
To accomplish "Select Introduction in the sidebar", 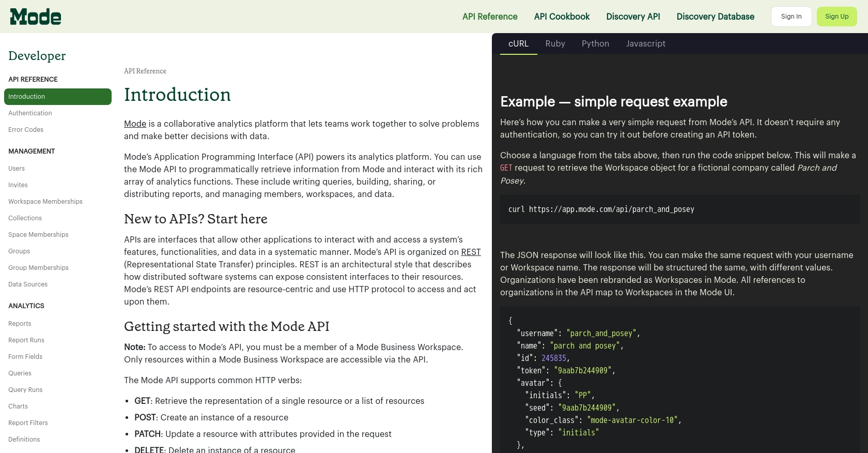I will pos(58,97).
